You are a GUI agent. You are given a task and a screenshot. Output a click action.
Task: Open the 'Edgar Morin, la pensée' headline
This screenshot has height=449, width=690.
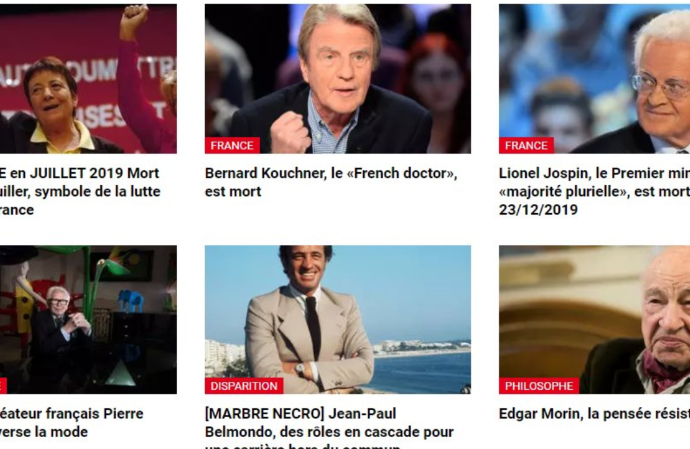595,414
